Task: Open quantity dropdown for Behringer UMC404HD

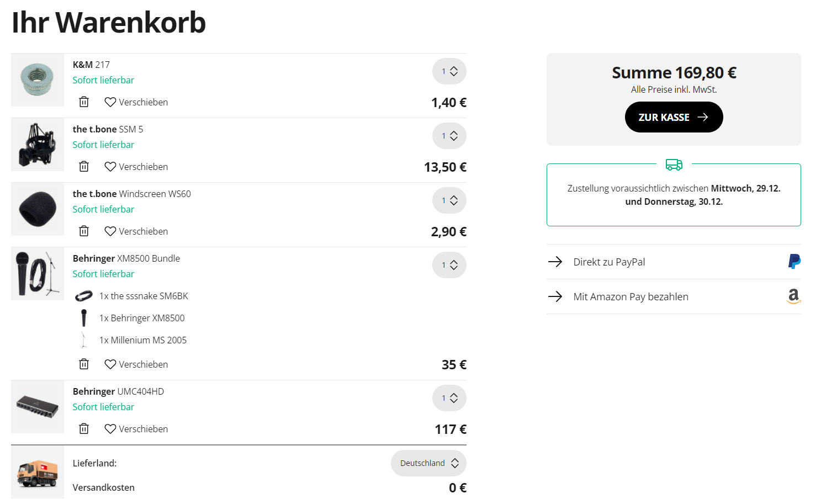Action: pyautogui.click(x=449, y=398)
